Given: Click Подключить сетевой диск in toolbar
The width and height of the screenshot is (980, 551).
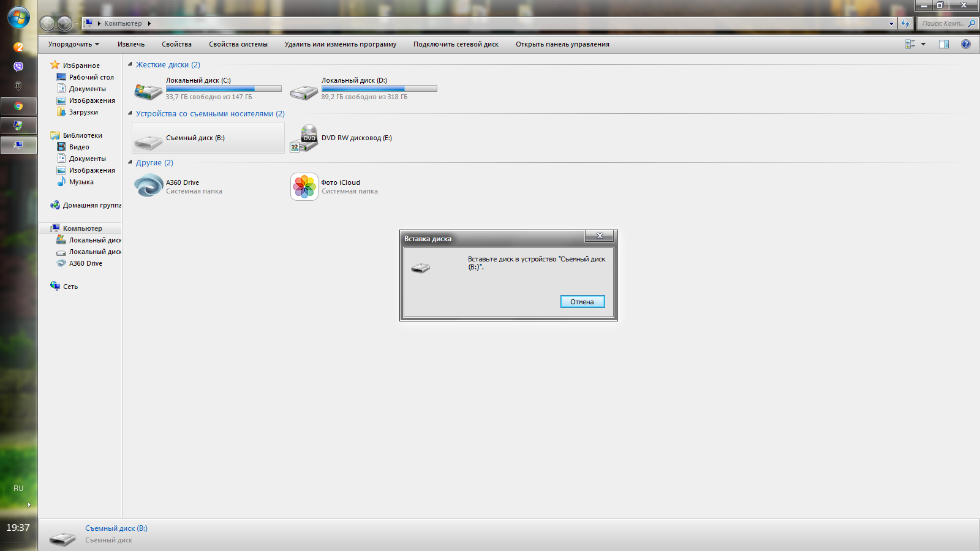Looking at the screenshot, I should tap(456, 44).
